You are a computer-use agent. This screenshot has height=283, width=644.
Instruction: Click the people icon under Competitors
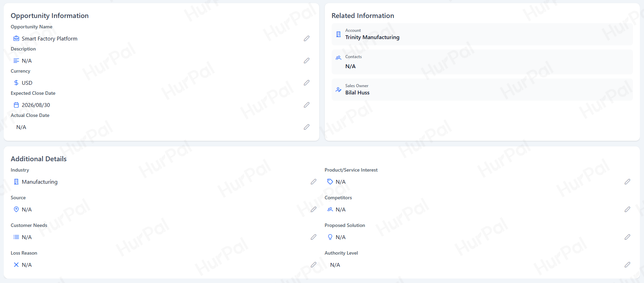[x=330, y=209]
